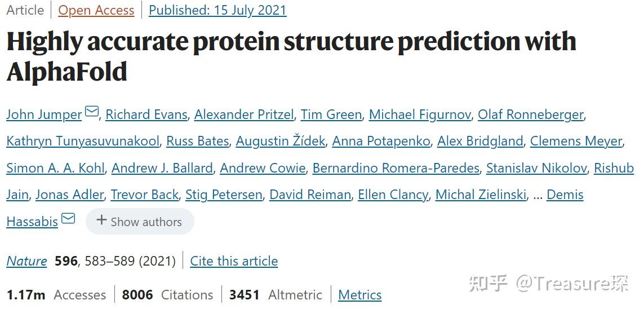The width and height of the screenshot is (644, 309).
Task: Click the John Jumper author name
Action: [x=44, y=114]
